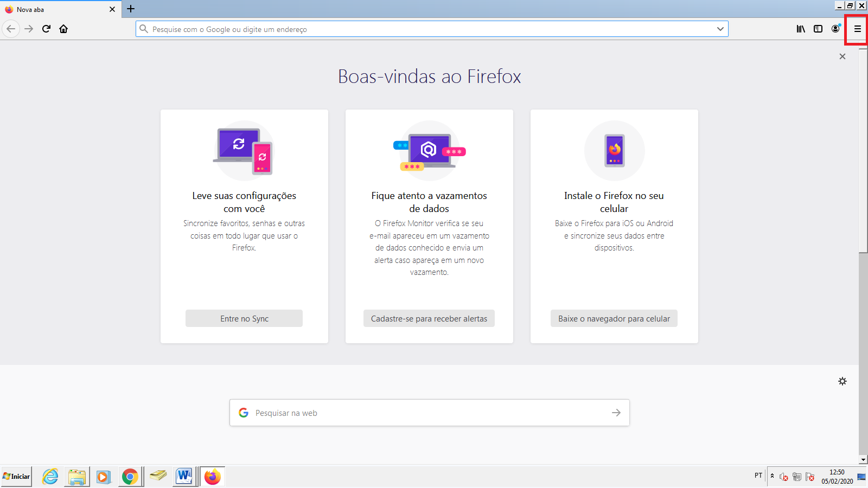Close the Nova aba tab
This screenshot has width=868, height=488.
click(112, 9)
